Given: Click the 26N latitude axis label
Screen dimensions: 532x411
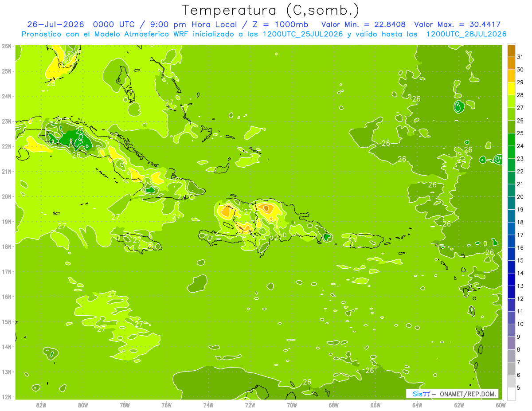Looking at the screenshot, I should (7, 46).
